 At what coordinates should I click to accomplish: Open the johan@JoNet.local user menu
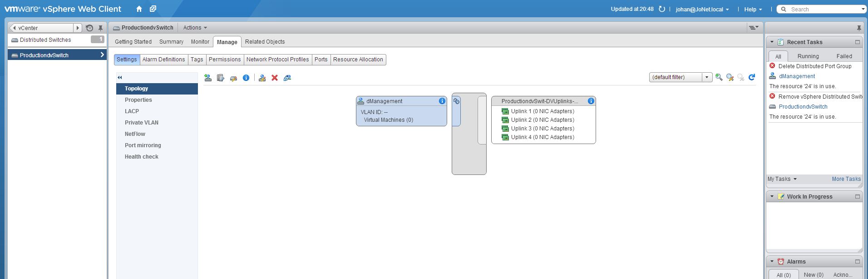click(702, 9)
